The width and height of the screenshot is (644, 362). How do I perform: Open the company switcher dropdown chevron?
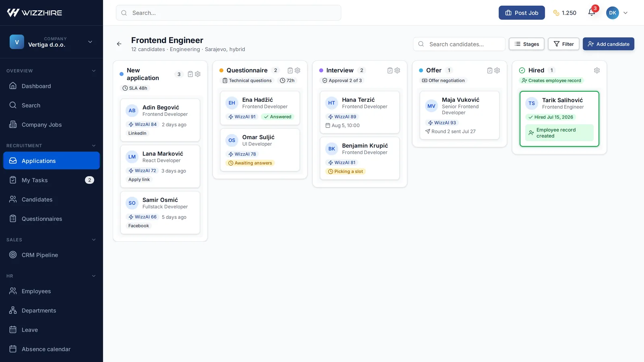pos(90,42)
